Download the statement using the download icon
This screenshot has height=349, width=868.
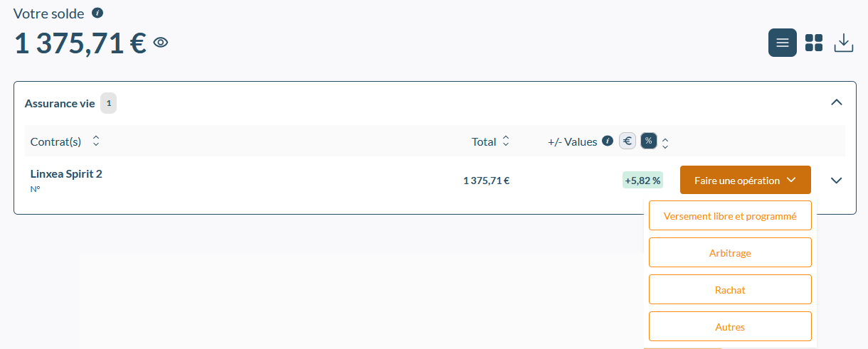tap(844, 43)
